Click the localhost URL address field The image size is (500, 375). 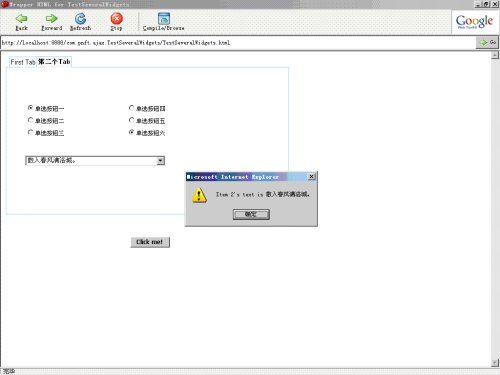click(x=238, y=43)
